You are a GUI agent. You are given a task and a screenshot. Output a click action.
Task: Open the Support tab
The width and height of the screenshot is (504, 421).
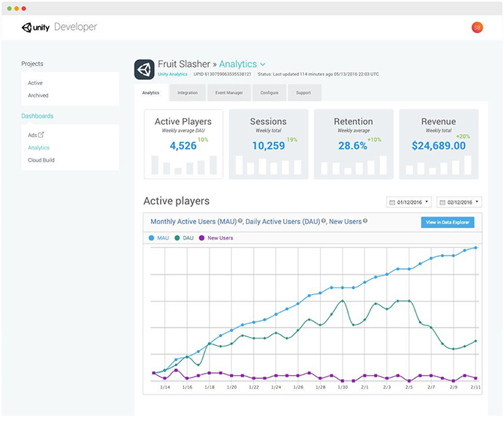click(x=303, y=92)
